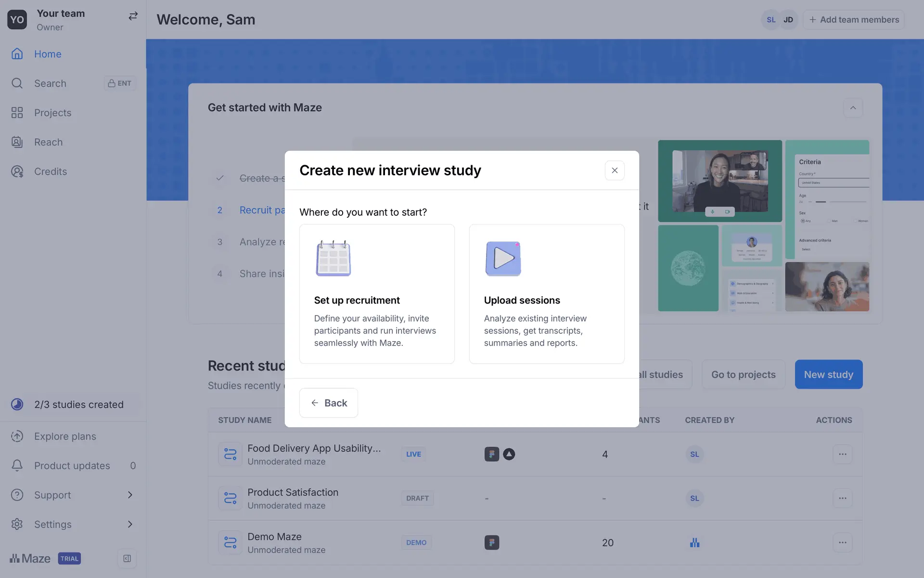
Task: Open actions menu for Demo Maze
Action: 842,543
